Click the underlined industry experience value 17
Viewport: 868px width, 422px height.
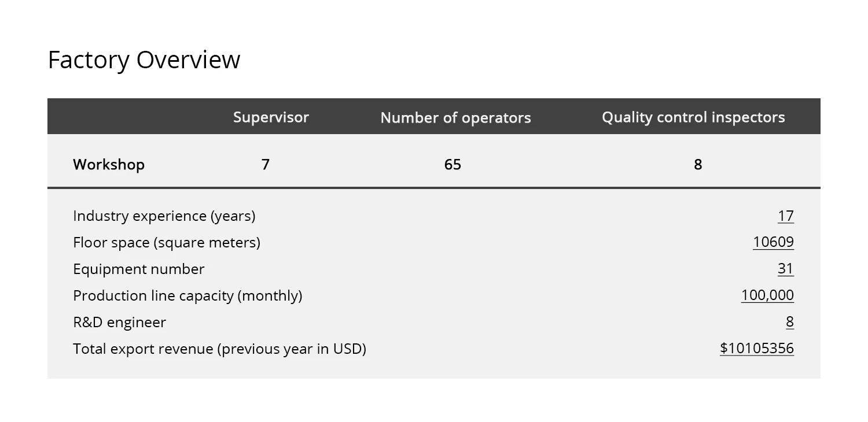[x=785, y=216]
